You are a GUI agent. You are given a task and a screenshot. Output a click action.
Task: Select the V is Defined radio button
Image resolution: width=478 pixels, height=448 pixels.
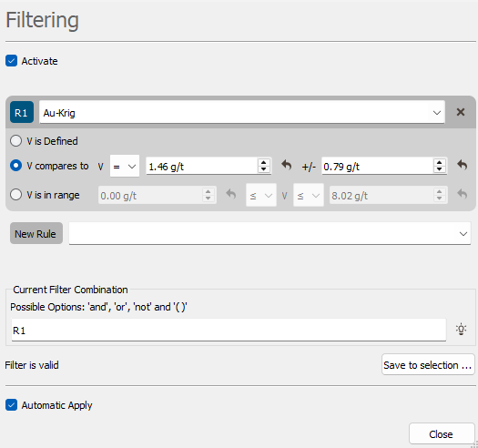[15, 141]
